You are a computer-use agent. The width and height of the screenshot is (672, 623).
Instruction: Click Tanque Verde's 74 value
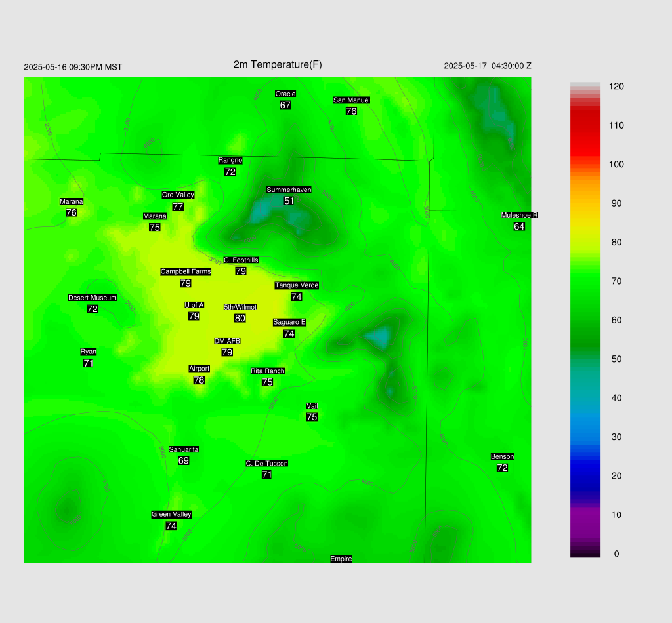coord(296,296)
